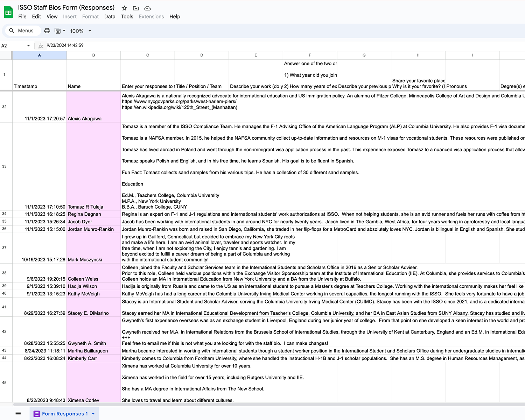Open the Google Sheets home icon
The image size is (525, 420).
pyautogui.click(x=8, y=13)
